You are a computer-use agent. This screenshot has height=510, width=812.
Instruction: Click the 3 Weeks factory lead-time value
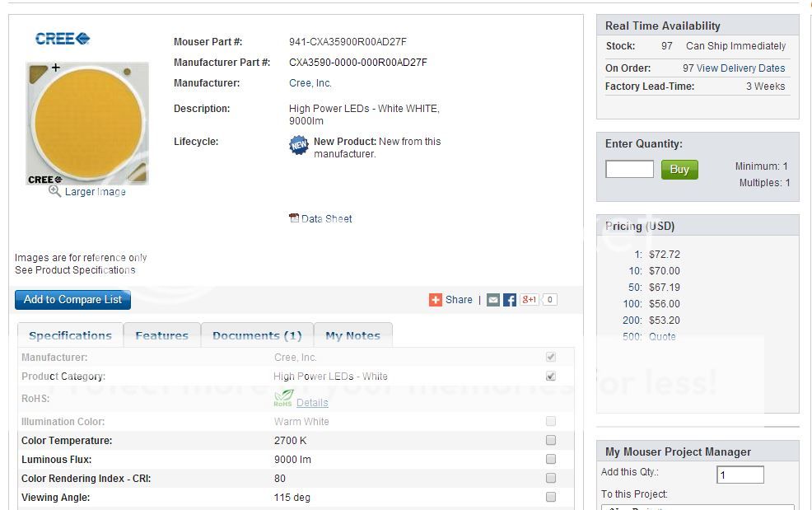(x=765, y=86)
